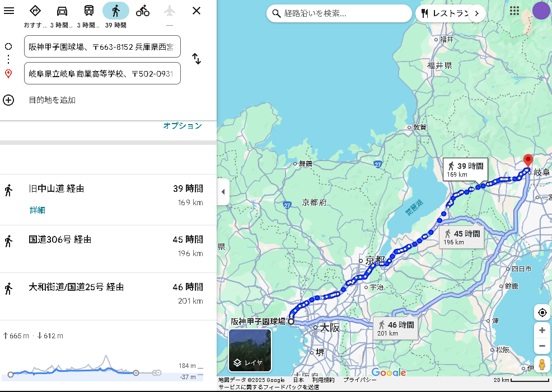Click the 琵琶湖 lake label
Viewport: 552px width, 392px height.
[x=414, y=207]
